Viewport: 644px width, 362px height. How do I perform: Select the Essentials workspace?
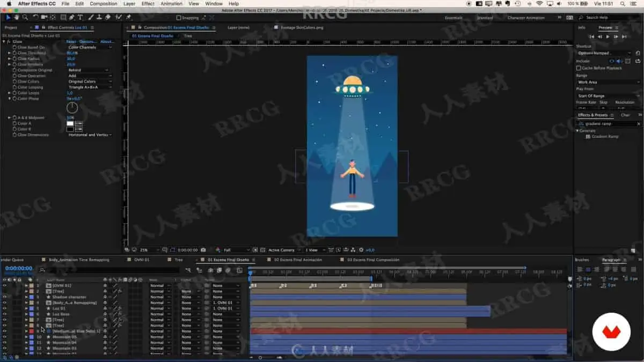453,18
